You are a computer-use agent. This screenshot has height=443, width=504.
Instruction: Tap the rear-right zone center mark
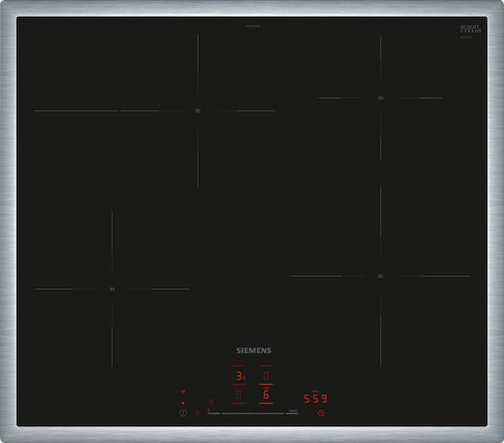pyautogui.click(x=380, y=98)
